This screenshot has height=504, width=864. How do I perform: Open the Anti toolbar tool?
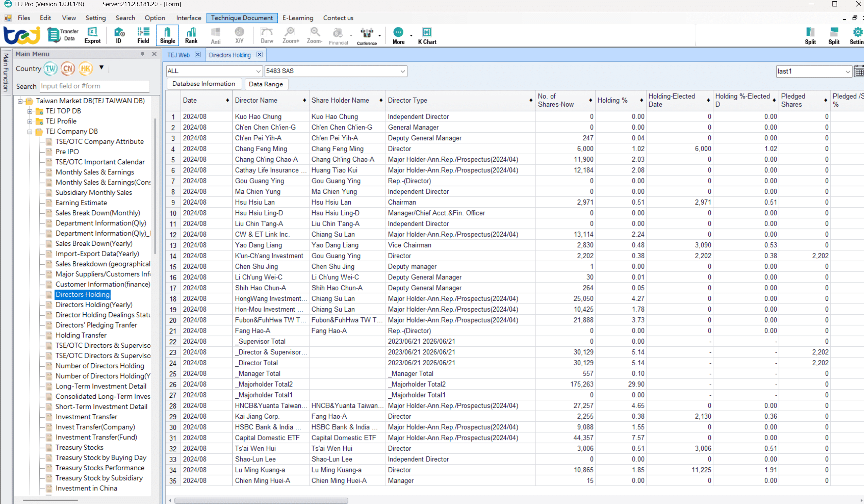click(215, 35)
